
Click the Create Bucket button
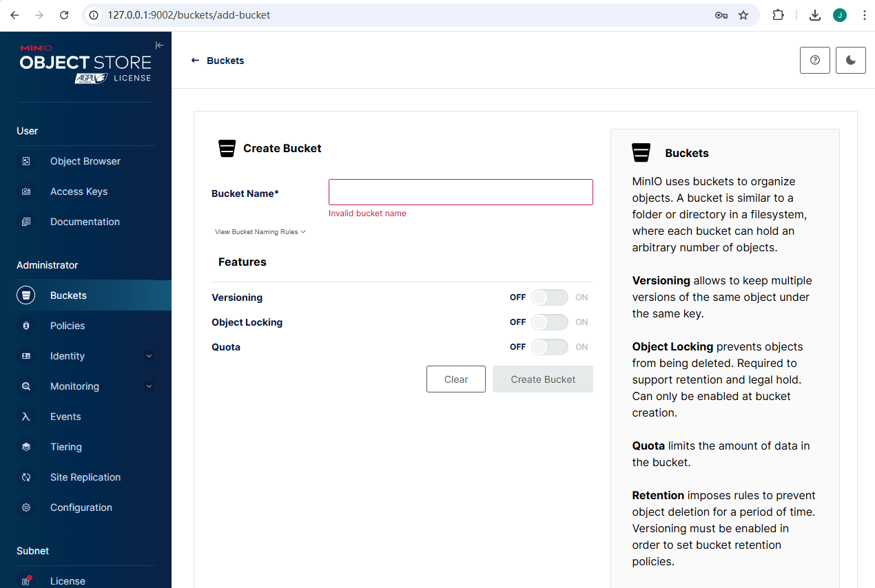[543, 379]
